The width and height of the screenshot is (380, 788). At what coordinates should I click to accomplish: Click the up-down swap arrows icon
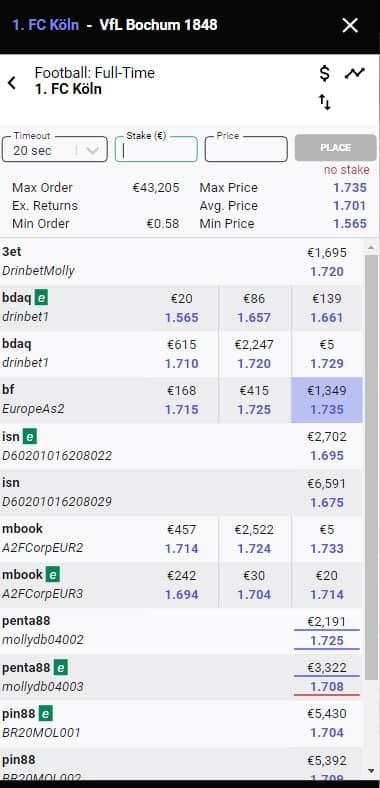(x=325, y=103)
